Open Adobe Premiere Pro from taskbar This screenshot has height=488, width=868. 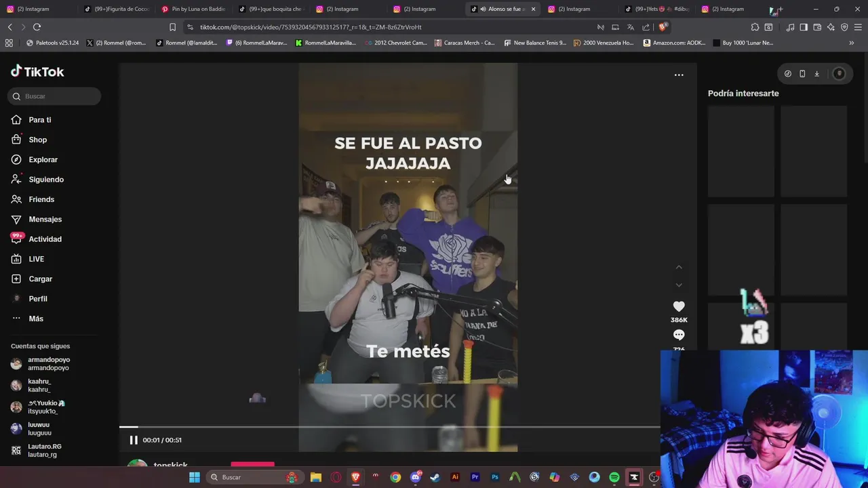(x=475, y=477)
